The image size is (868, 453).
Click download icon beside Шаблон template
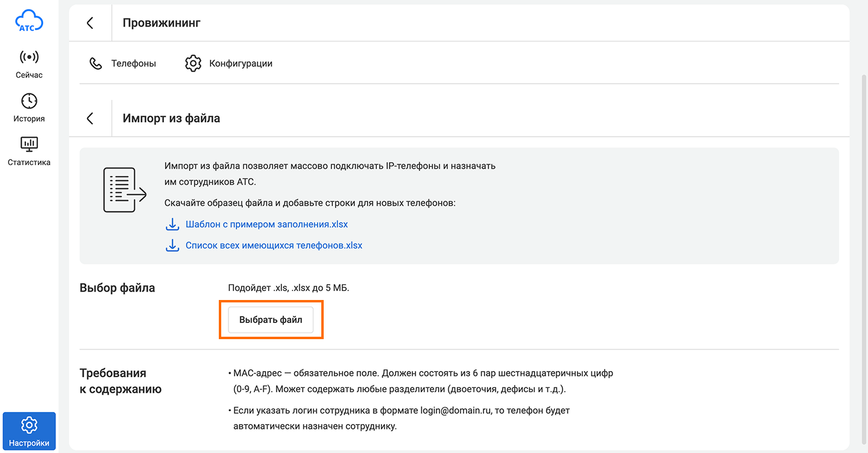172,224
